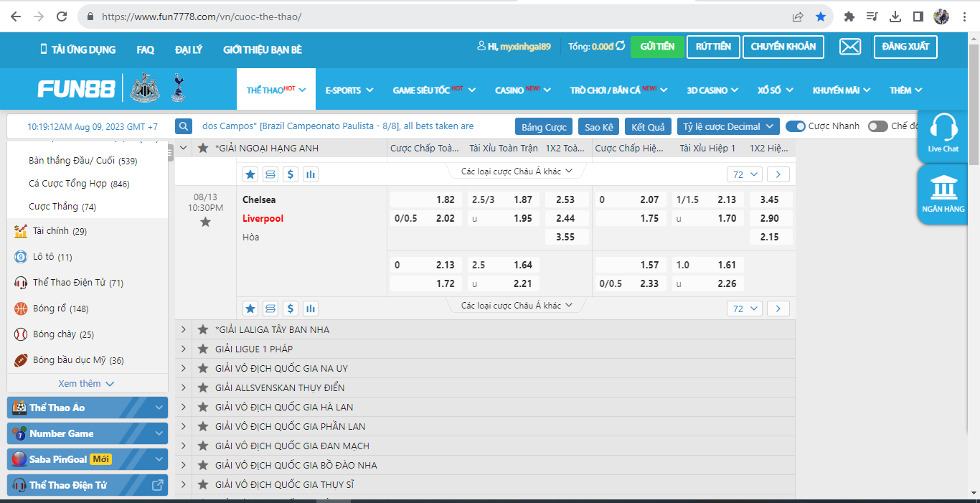Viewport: 980px width, 503px height.
Task: Bookmark this page with Chrome star icon
Action: pyautogui.click(x=821, y=17)
